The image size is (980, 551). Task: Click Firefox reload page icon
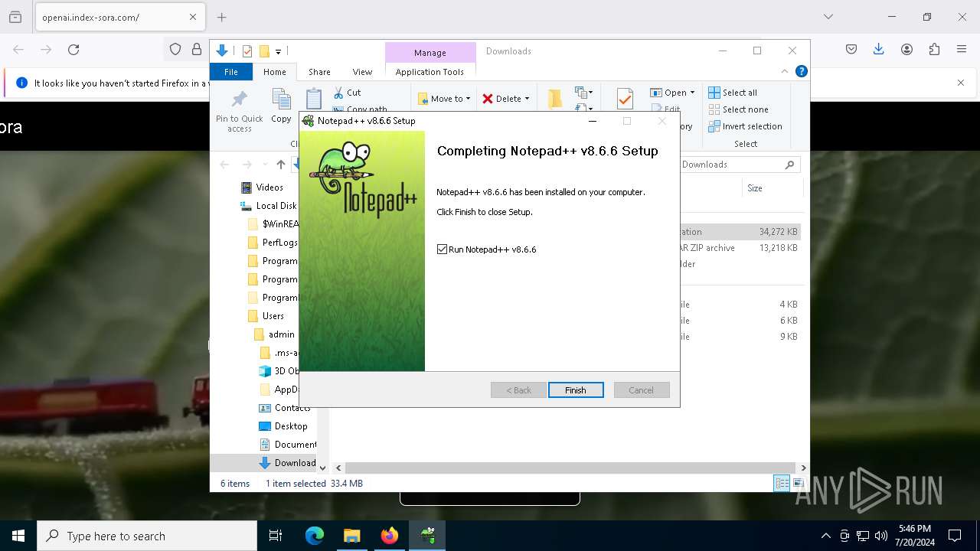coord(73,50)
